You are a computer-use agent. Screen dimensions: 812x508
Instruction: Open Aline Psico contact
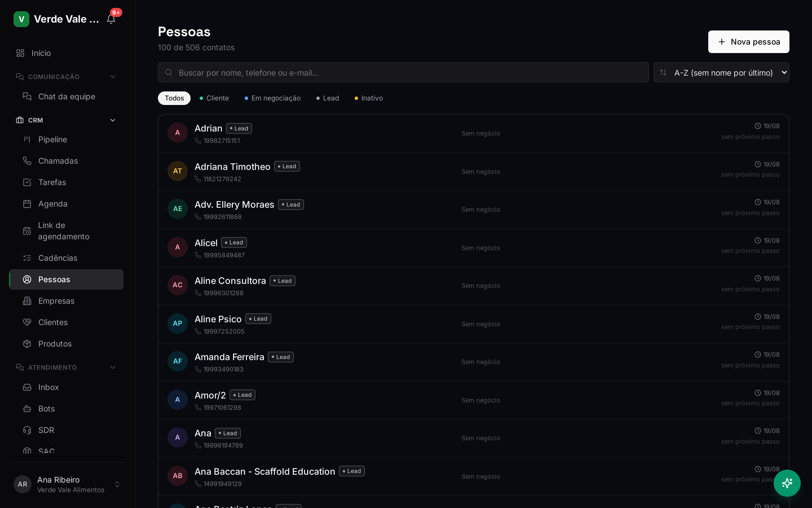tap(473, 324)
